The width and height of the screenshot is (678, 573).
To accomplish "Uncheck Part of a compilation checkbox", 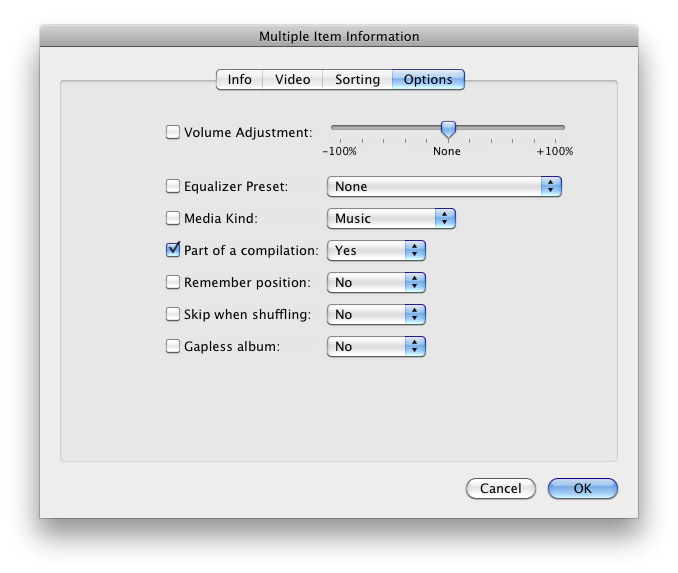I will [173, 250].
